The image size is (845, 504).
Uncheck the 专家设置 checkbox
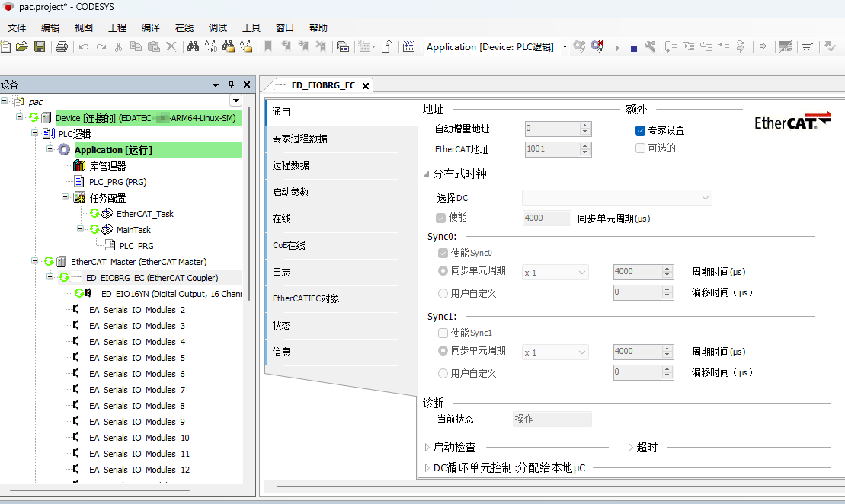641,130
